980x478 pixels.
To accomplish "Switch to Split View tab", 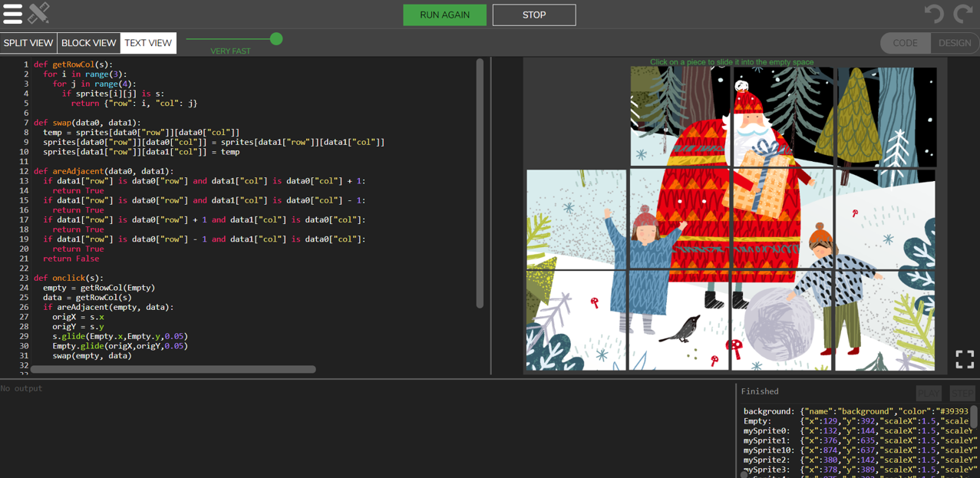I will [28, 43].
